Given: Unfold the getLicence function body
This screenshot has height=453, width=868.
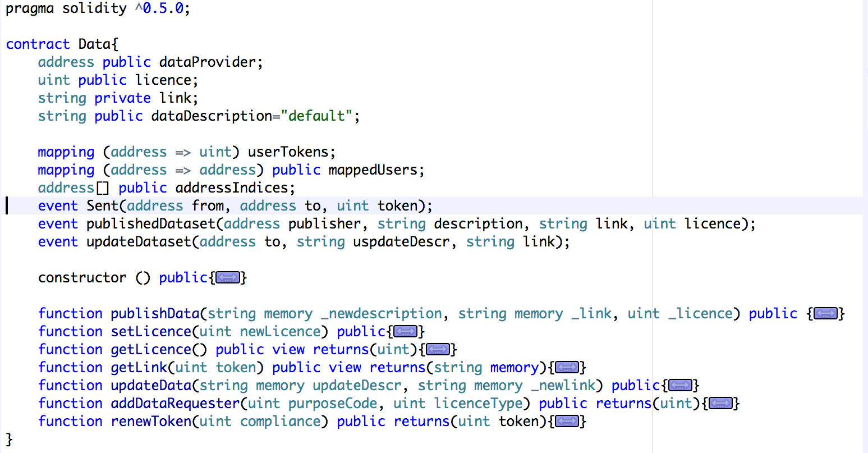Looking at the screenshot, I should click(x=438, y=350).
